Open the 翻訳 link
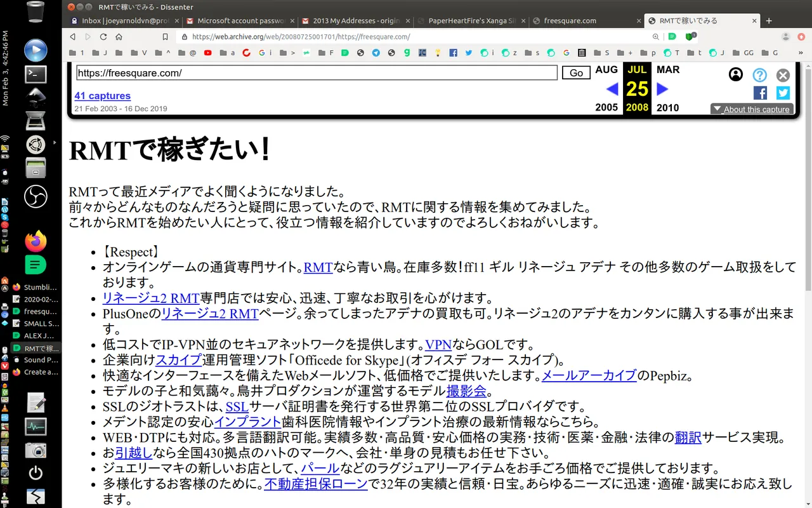812x508 pixels. [688, 437]
